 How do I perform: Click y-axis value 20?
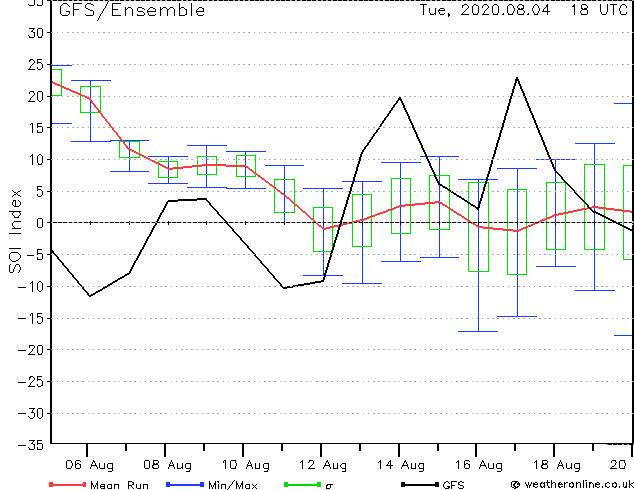pos(36,96)
